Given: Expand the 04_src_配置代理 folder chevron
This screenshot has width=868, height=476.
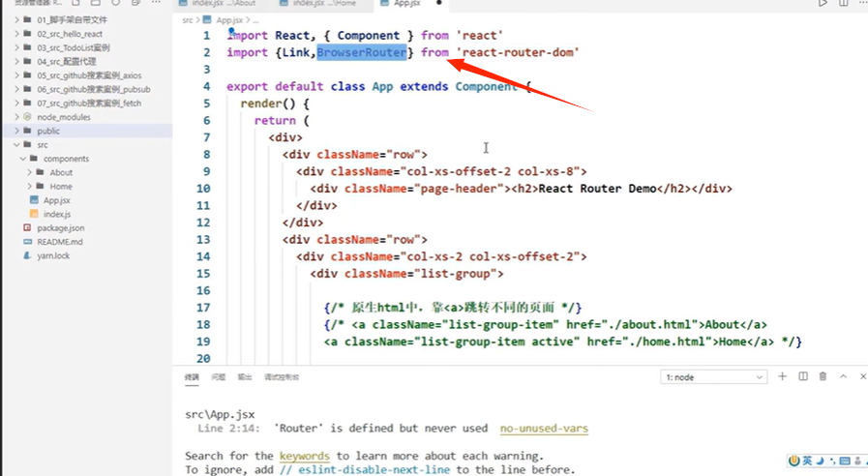Looking at the screenshot, I should click(x=16, y=62).
